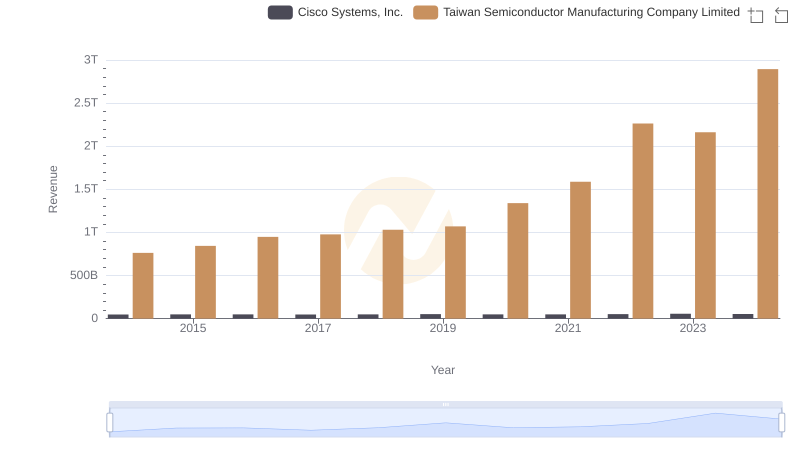Toggle Cisco Systems, Inc. legend entry
This screenshot has height=461, width=800.
[x=336, y=12]
